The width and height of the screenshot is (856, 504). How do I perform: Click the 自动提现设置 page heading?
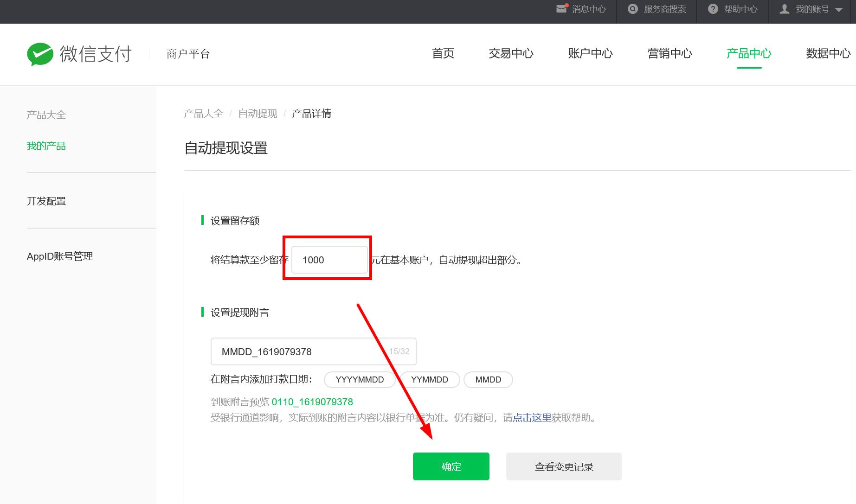pos(226,148)
